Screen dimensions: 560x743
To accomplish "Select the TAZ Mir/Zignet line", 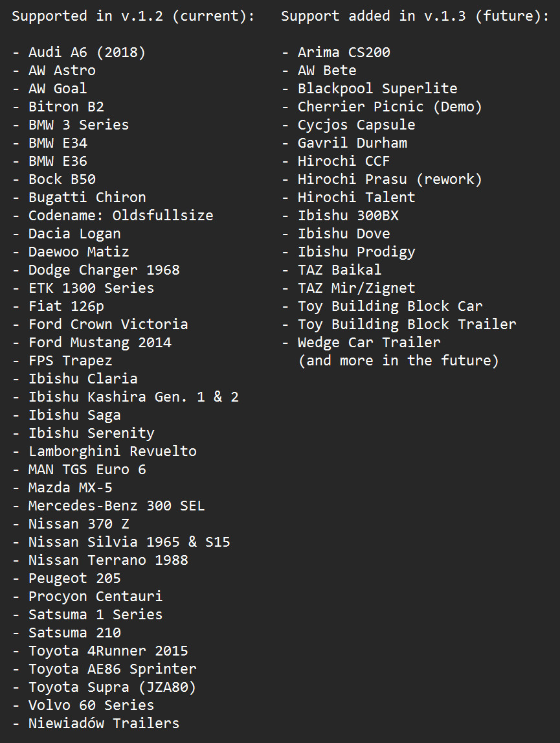I will pos(356,288).
